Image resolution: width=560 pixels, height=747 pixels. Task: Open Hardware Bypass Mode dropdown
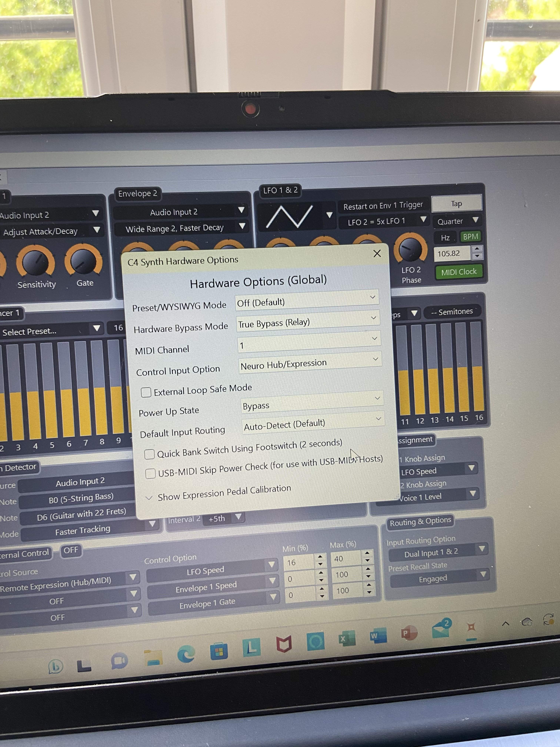pyautogui.click(x=308, y=321)
